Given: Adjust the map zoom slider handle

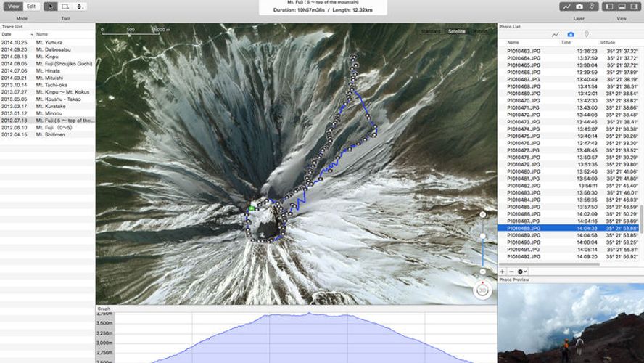Looking at the screenshot, I should click(x=483, y=237).
